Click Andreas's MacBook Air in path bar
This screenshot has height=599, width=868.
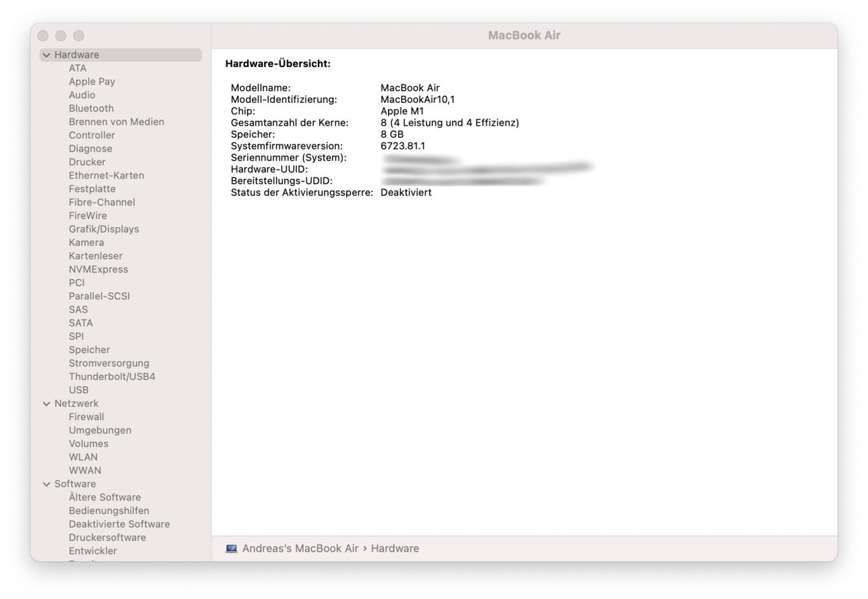[x=301, y=549]
